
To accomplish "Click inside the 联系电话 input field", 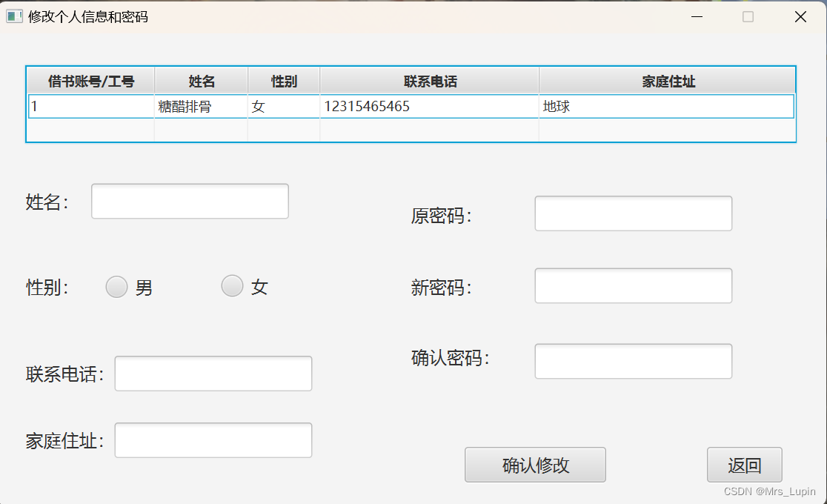I will click(213, 374).
